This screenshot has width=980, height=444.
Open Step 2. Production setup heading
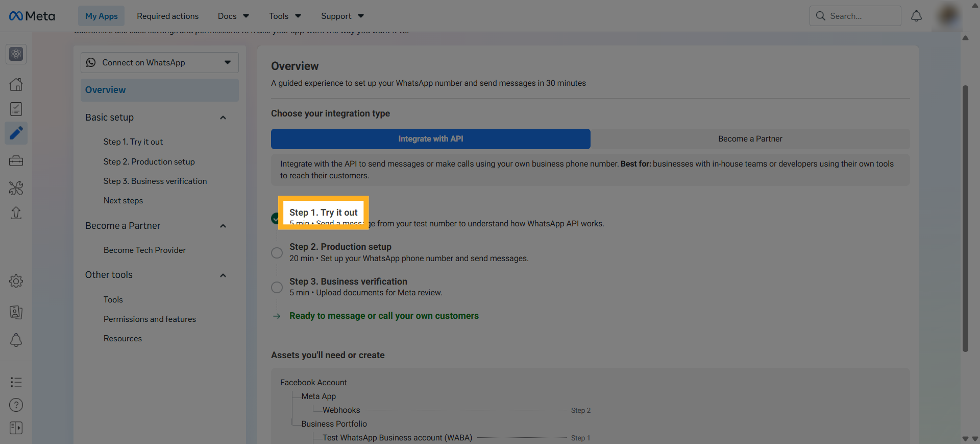pyautogui.click(x=340, y=247)
